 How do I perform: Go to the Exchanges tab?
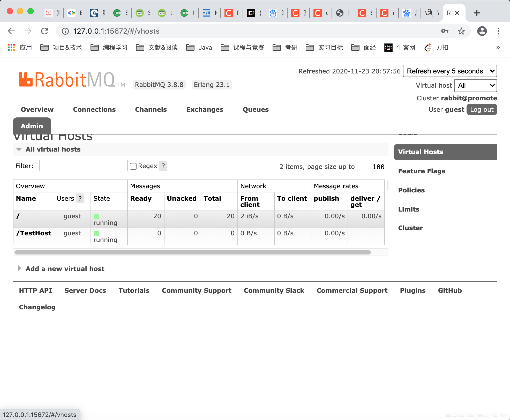[x=205, y=109]
